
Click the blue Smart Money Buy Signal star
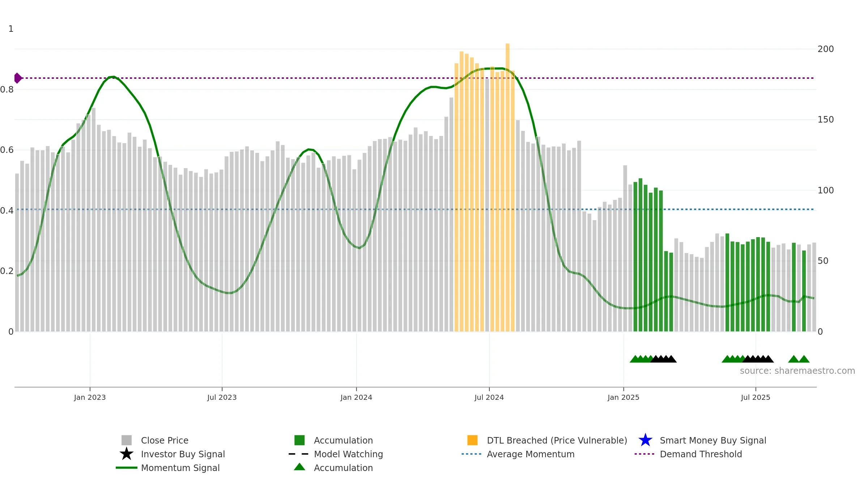coord(645,440)
